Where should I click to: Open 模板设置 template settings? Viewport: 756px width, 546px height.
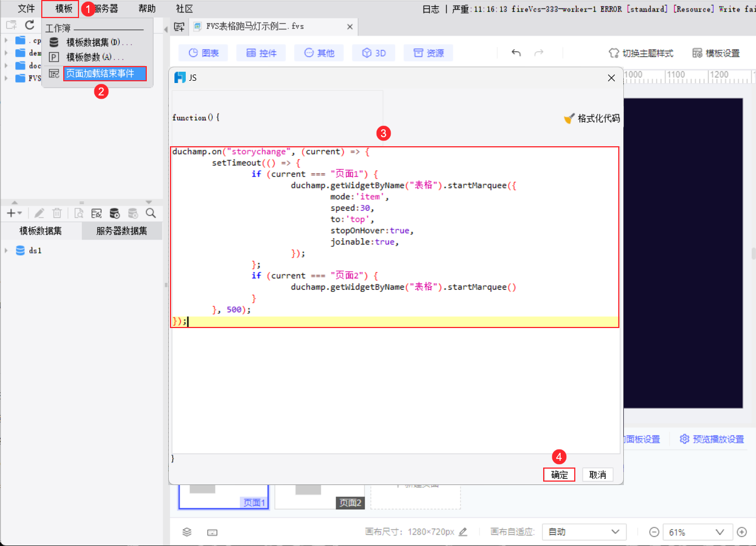click(x=716, y=53)
